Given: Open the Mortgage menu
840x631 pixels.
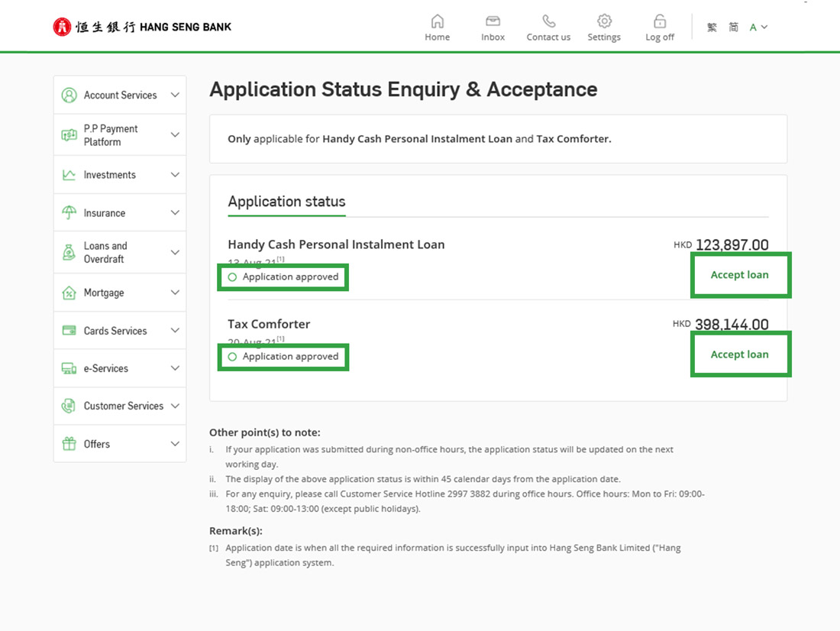Looking at the screenshot, I should [120, 293].
